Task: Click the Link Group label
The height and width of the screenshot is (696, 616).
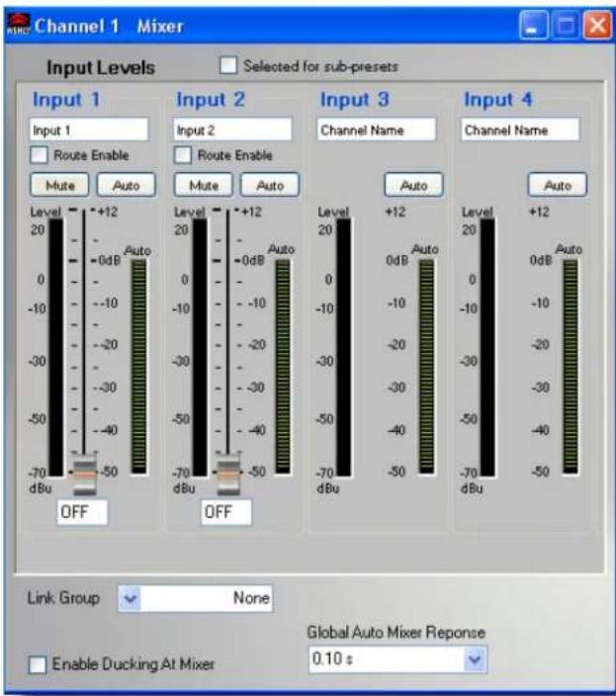Action: click(x=63, y=598)
